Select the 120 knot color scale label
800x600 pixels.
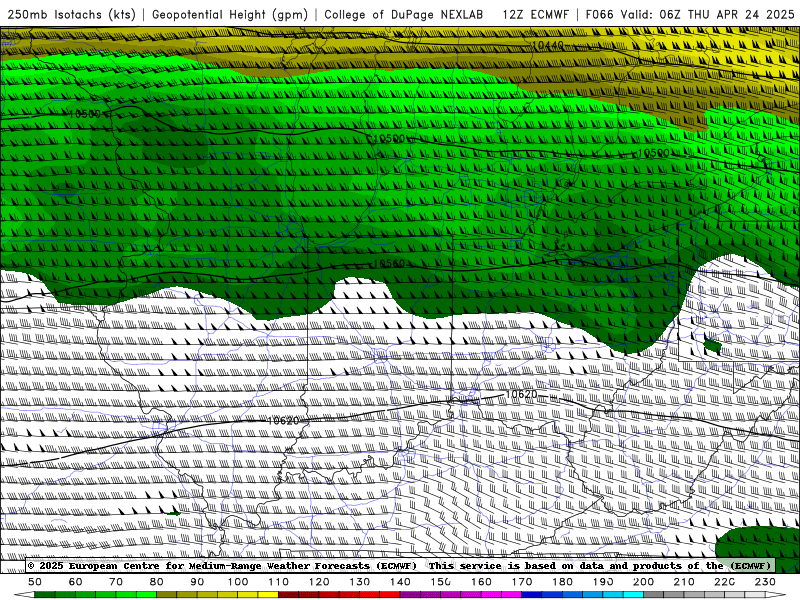coord(319,582)
